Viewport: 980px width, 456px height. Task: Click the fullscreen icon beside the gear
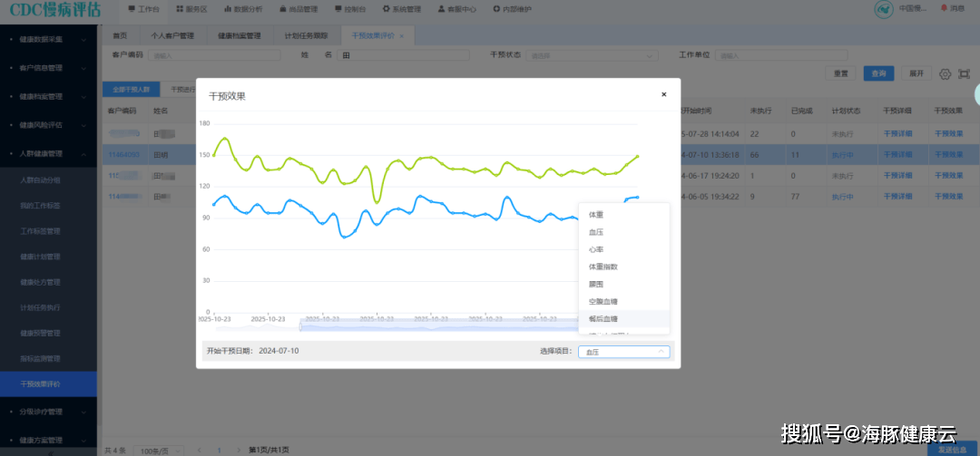962,74
